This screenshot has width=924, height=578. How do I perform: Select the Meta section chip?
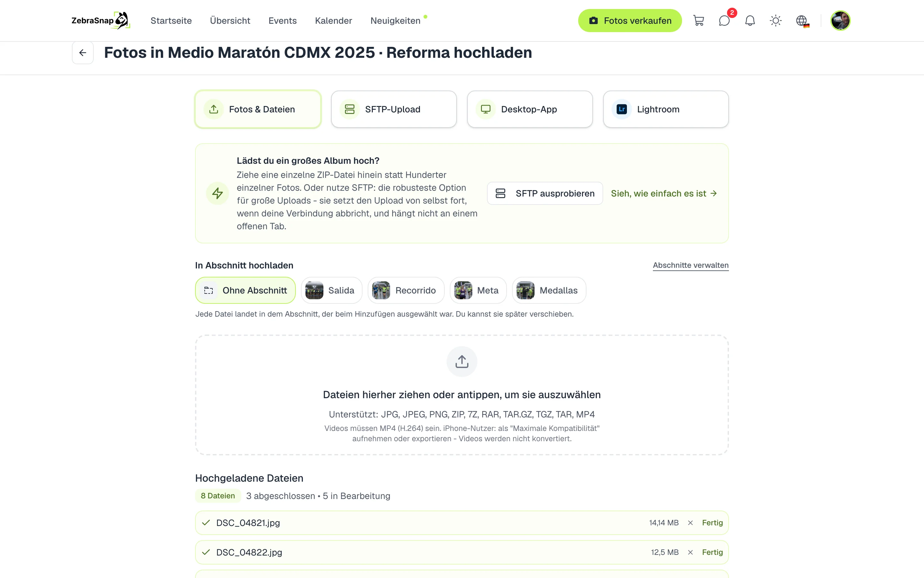click(478, 290)
